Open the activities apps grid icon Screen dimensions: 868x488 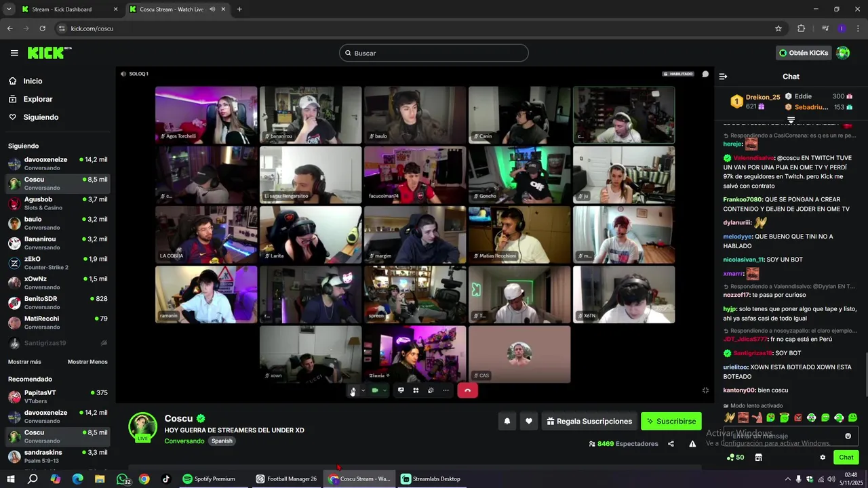pyautogui.click(x=416, y=390)
